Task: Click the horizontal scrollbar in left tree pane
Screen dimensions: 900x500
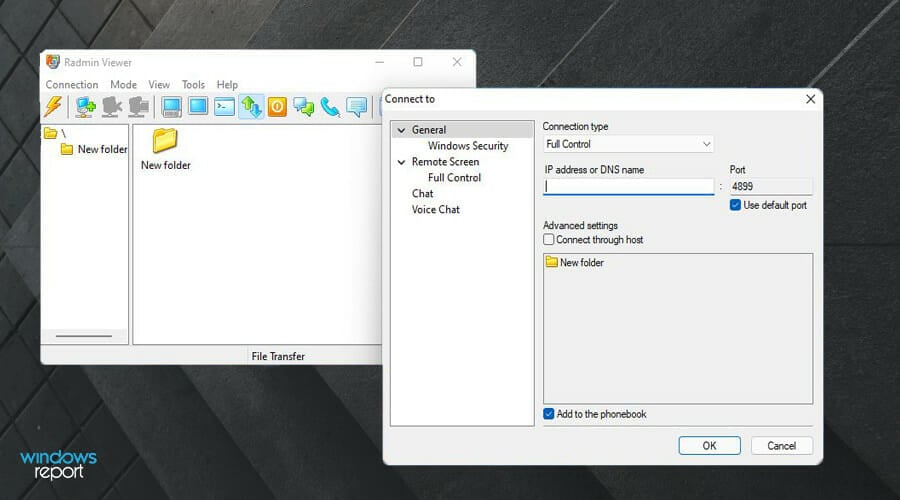Action: [84, 336]
